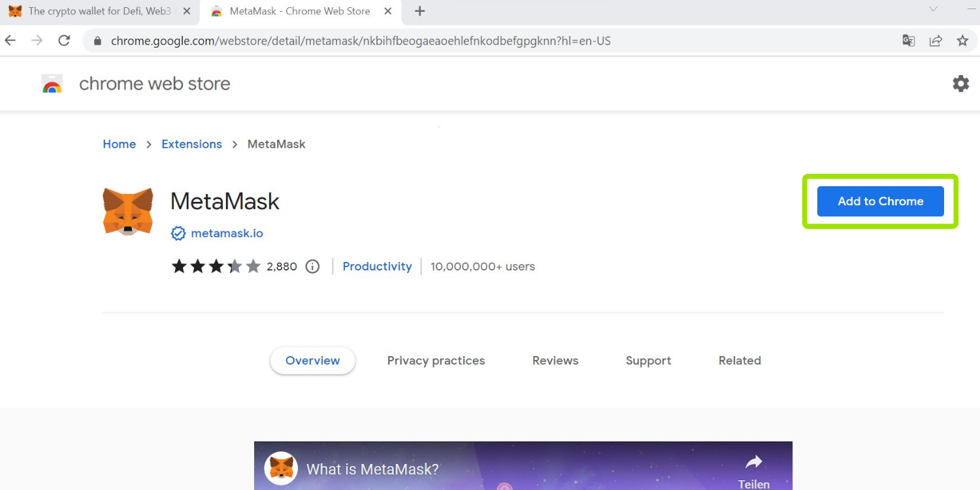This screenshot has width=980, height=490.
Task: Play the What is MetaMask video
Action: tap(523, 466)
